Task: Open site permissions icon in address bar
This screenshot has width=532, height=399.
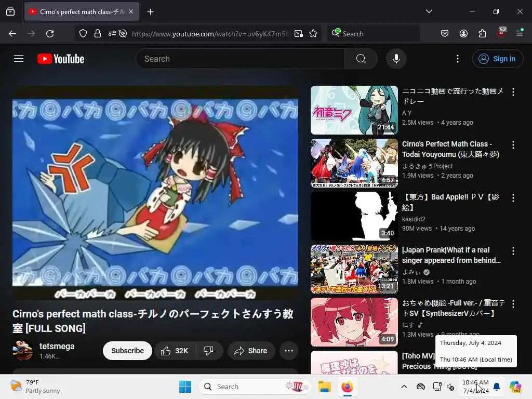Action: click(x=112, y=34)
